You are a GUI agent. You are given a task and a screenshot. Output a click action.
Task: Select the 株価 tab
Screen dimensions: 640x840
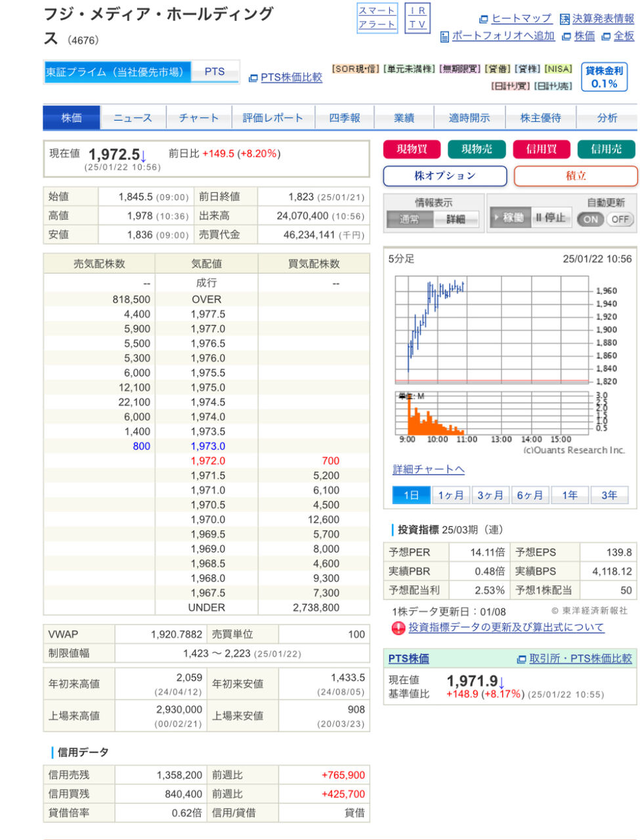tap(72, 117)
